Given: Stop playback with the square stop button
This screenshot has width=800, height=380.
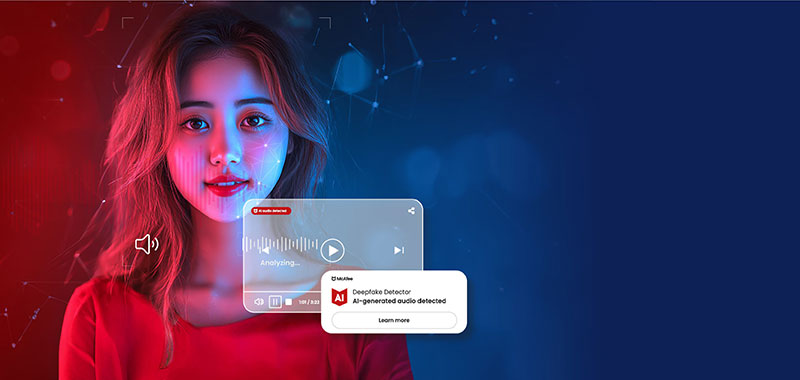Looking at the screenshot, I should coord(288,302).
